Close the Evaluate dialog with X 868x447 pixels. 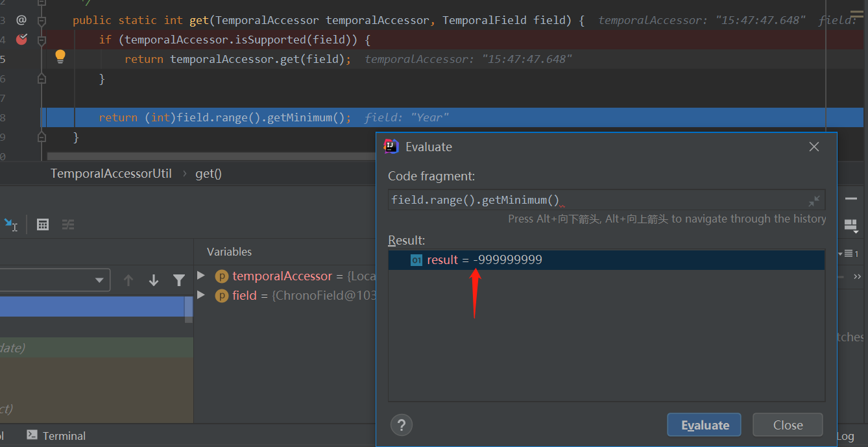(814, 147)
